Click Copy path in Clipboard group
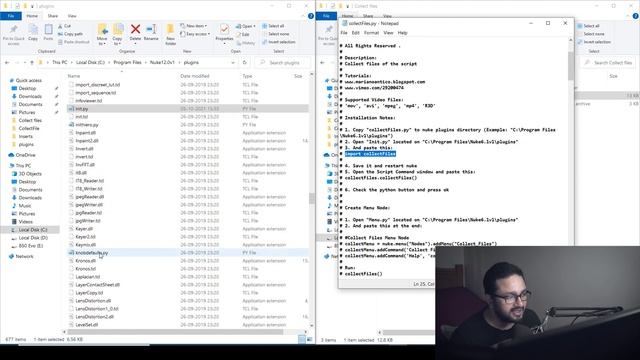The width and height of the screenshot is (640, 360). click(70, 34)
